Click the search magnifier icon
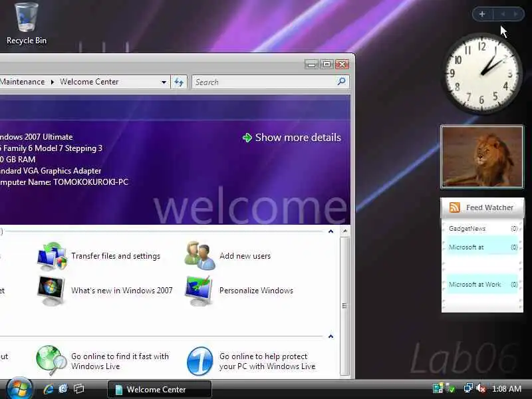Viewport: 532px width, 399px height. coord(341,81)
